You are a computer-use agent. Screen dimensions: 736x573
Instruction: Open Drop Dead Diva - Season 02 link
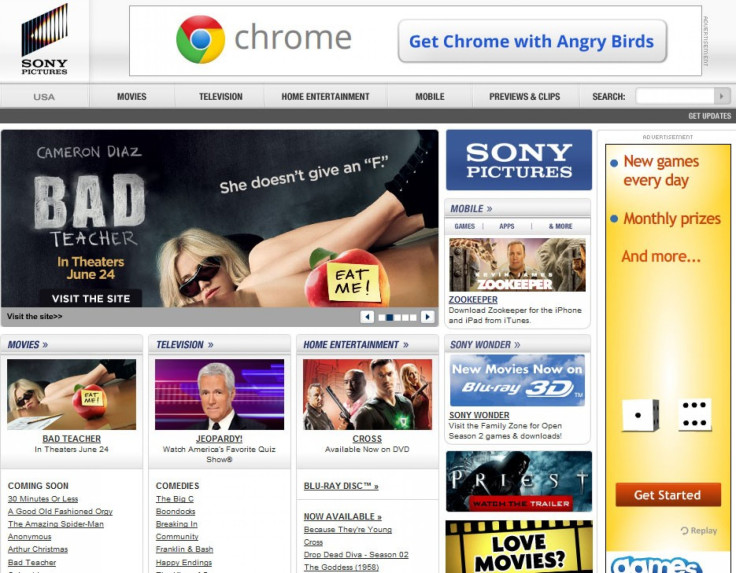(356, 555)
